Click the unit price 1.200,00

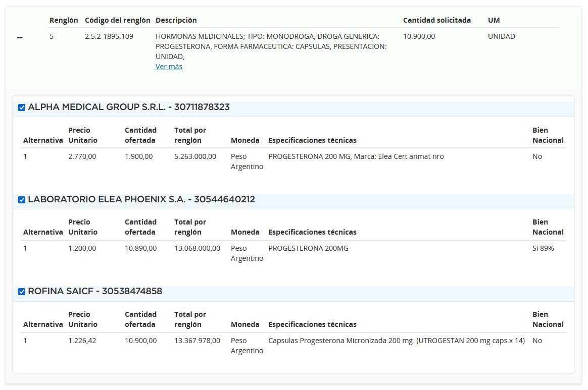coord(82,248)
